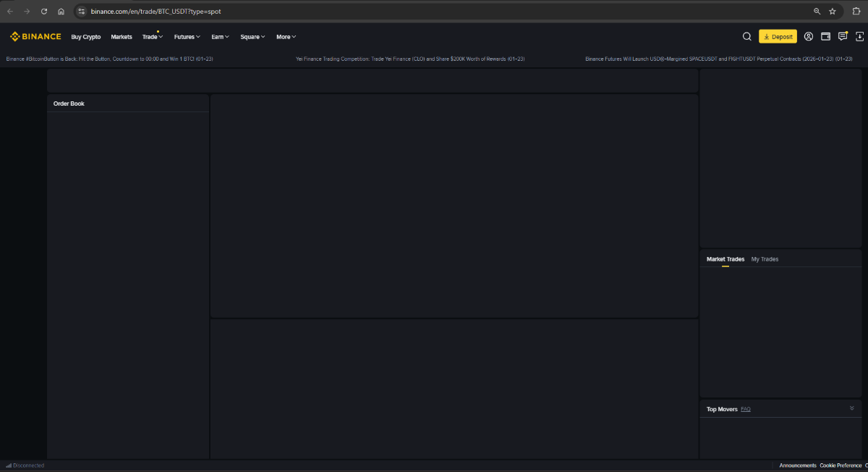Expand the Square dropdown menu

click(253, 37)
